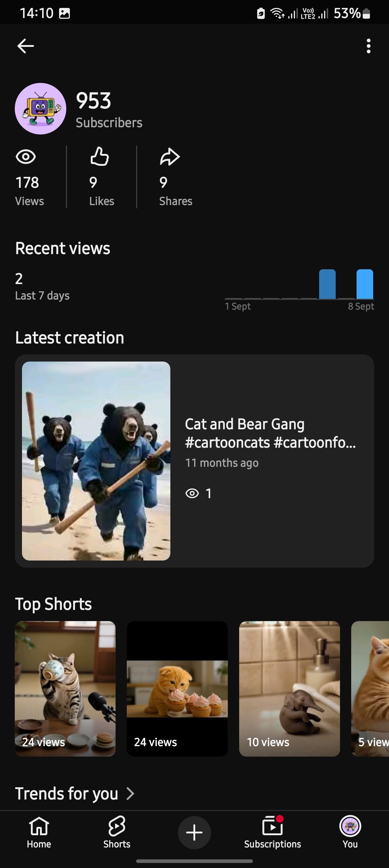
Task: Tap the 9 shares count
Action: pyautogui.click(x=163, y=183)
